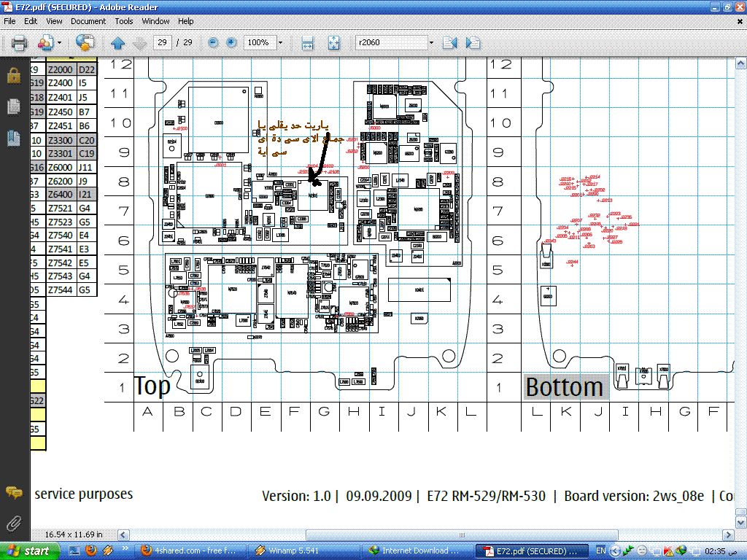Screen dimensions: 747x560
Task: Click the horizontal scrollbar right arrow
Action: tap(728, 534)
